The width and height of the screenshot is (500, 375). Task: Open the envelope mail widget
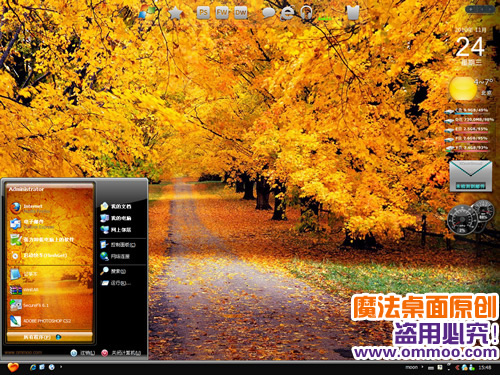coord(471,176)
